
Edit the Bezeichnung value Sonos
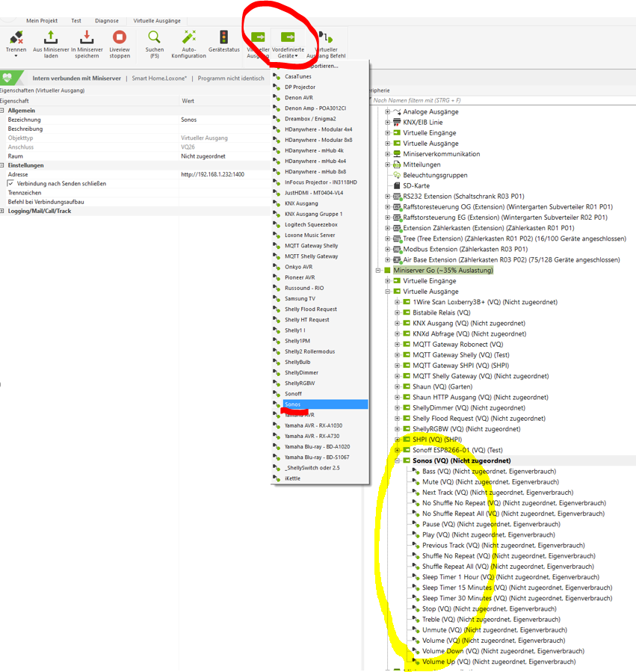point(223,120)
